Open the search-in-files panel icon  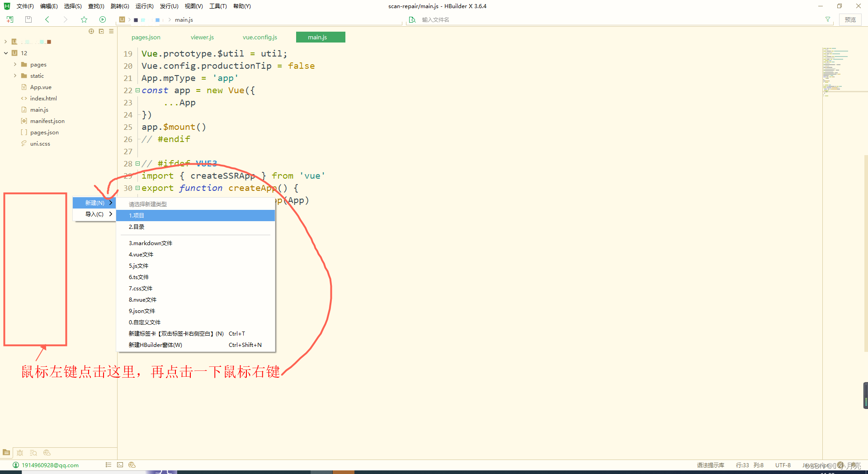pos(33,453)
